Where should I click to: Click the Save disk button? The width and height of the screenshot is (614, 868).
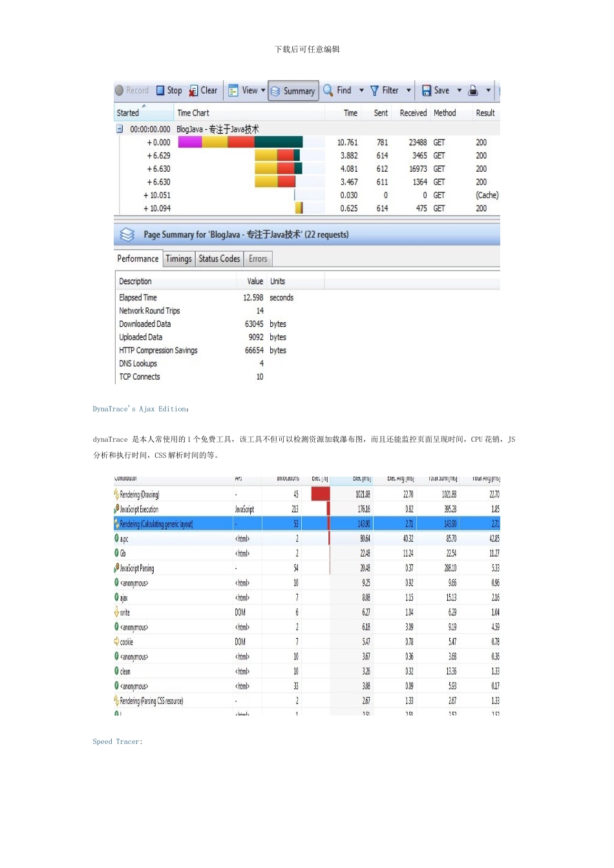[436, 90]
